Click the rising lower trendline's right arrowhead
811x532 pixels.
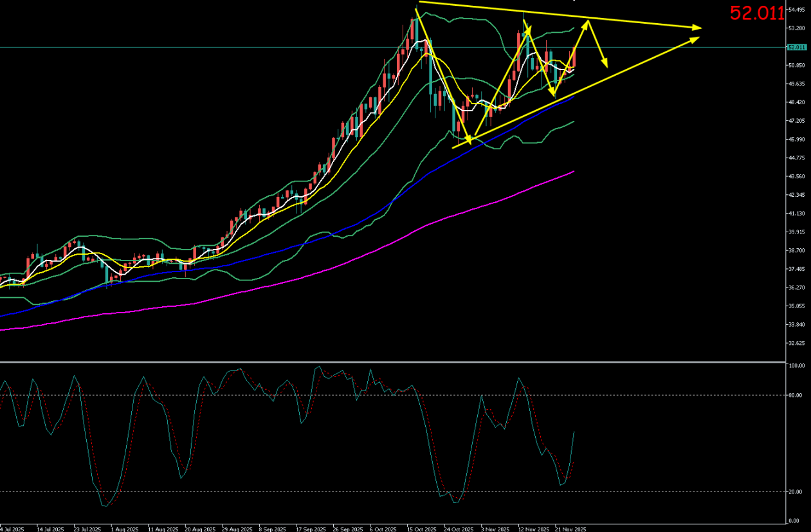[697, 38]
